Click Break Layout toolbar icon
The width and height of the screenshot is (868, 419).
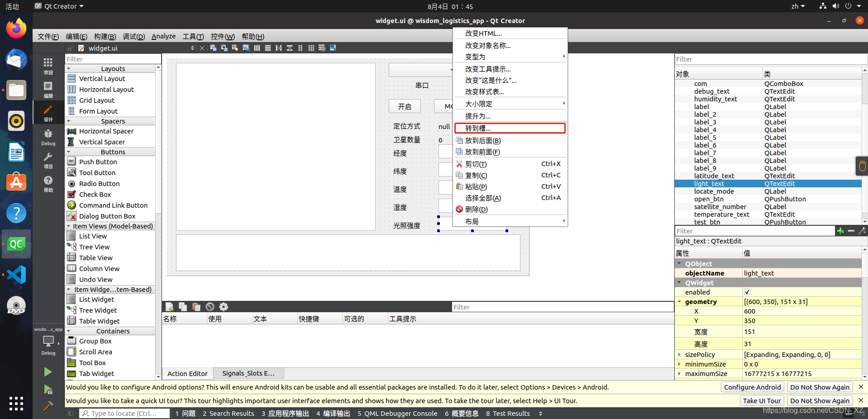point(322,48)
